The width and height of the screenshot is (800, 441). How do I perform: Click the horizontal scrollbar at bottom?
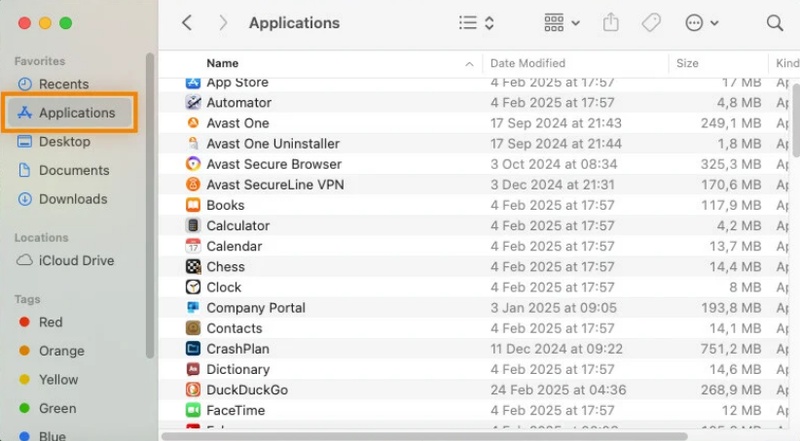pos(424,436)
